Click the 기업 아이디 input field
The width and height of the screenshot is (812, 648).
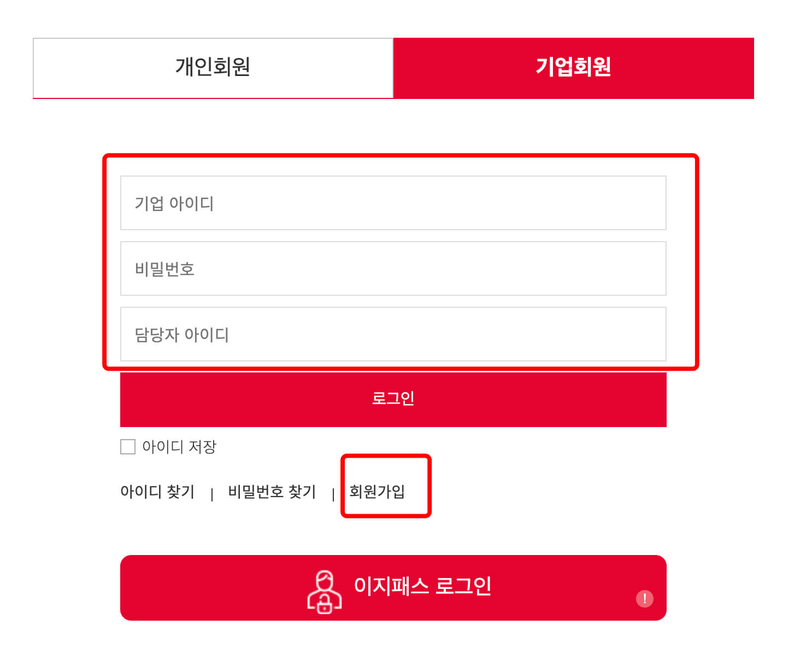click(393, 203)
